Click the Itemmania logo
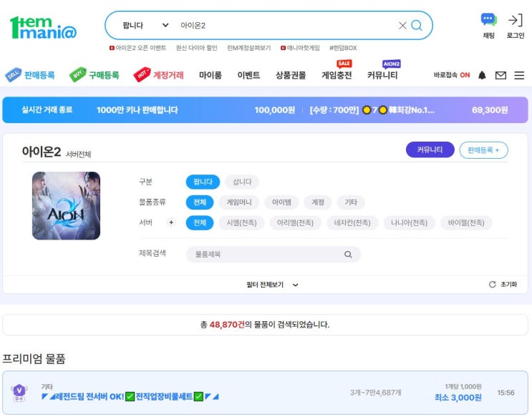 (43, 27)
